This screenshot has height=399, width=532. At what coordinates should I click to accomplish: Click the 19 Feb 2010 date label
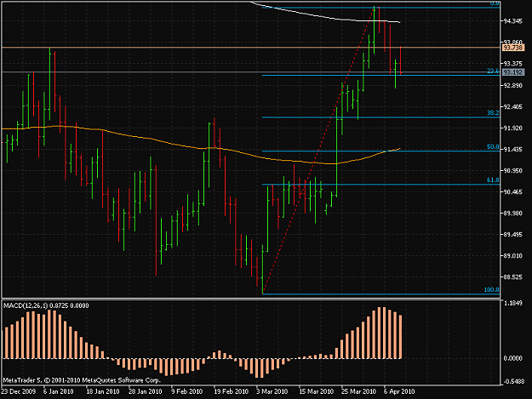pyautogui.click(x=231, y=391)
